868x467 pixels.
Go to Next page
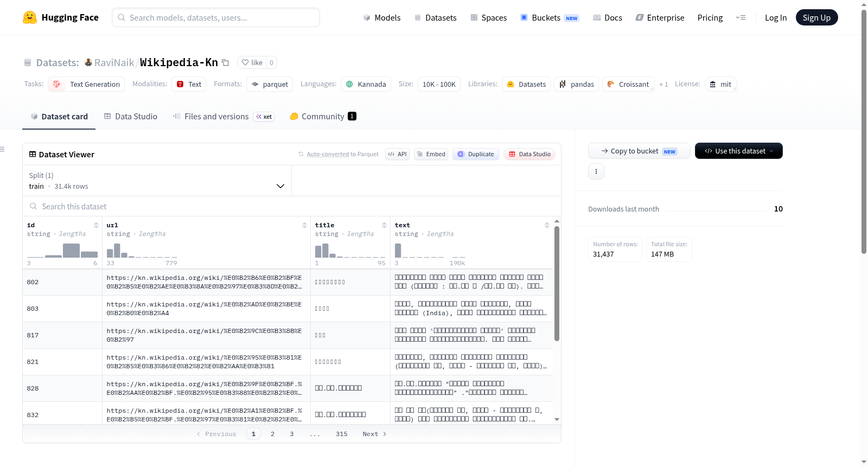[x=374, y=434]
